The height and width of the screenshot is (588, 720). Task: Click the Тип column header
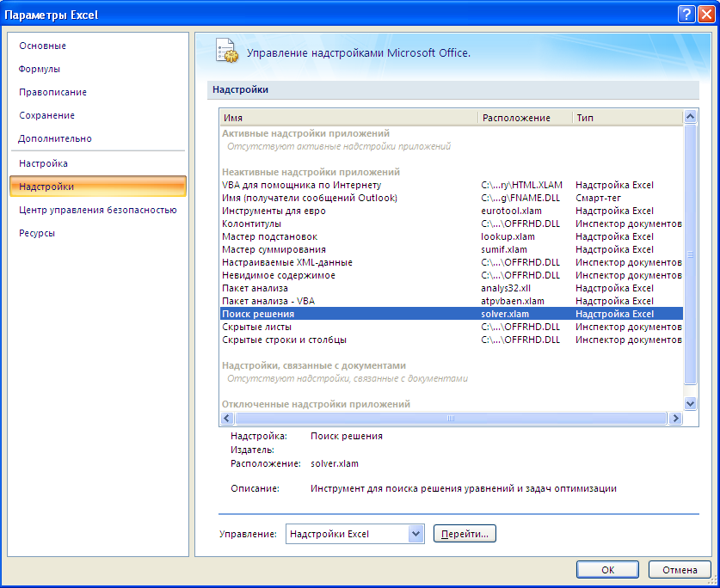(628, 118)
